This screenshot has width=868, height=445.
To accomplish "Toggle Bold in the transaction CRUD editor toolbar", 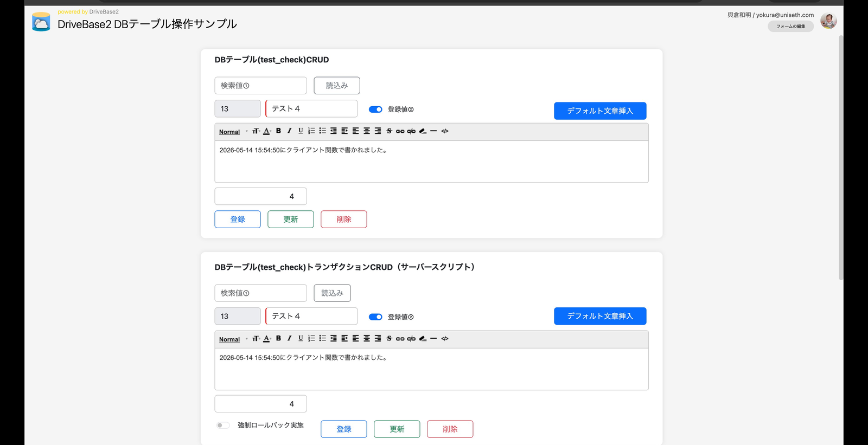I will [x=278, y=338].
